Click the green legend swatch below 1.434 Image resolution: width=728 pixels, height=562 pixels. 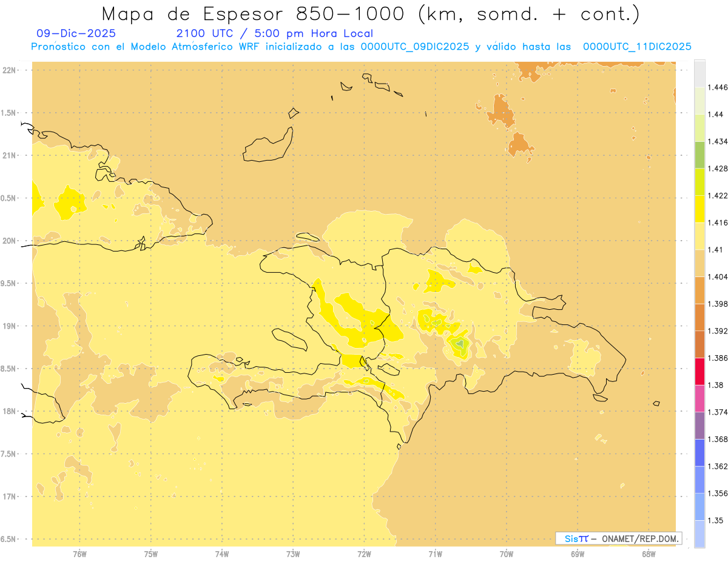699,155
